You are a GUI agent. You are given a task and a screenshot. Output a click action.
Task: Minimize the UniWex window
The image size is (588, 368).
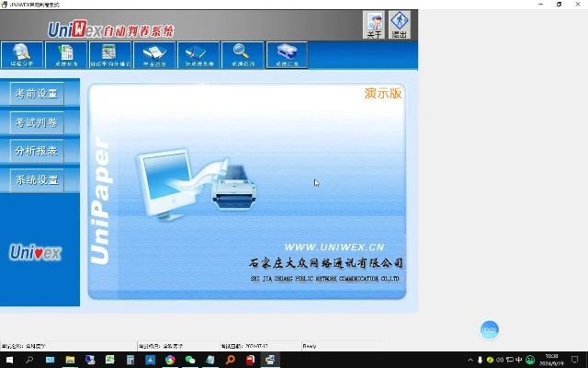pos(541,4)
